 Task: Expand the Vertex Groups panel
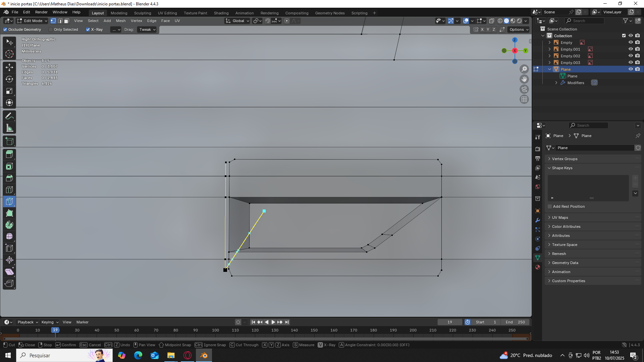pos(565,159)
